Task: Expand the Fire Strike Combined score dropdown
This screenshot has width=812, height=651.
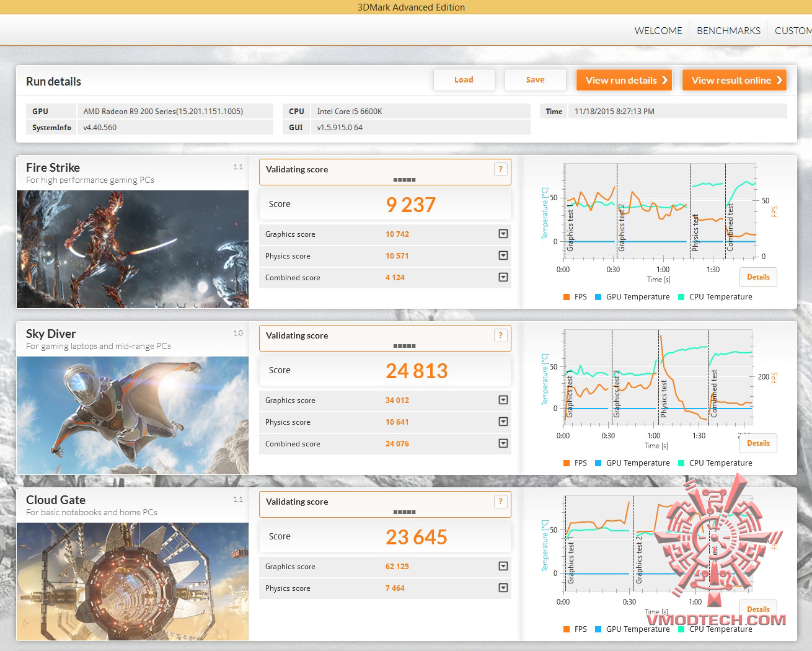Action: (x=503, y=277)
